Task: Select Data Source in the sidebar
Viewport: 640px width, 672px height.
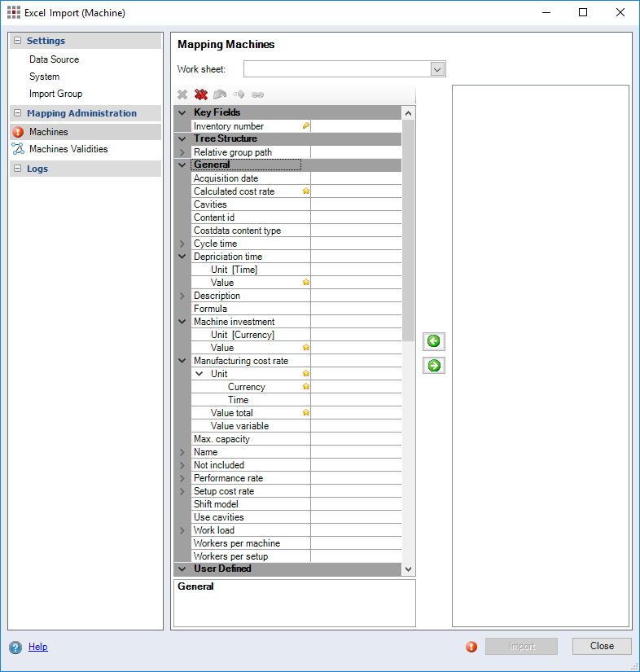Action: 54,59
